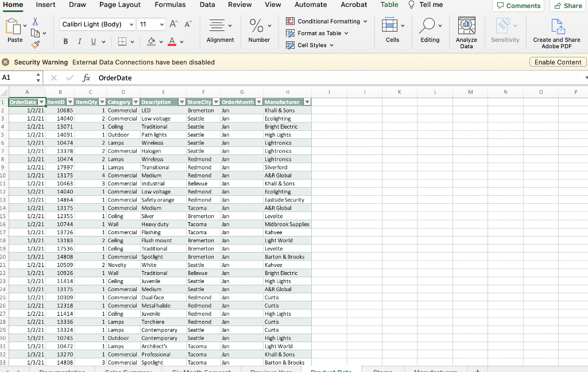Switch to the Page Layout tab
Screen dimensions: 588x372
click(x=120, y=5)
